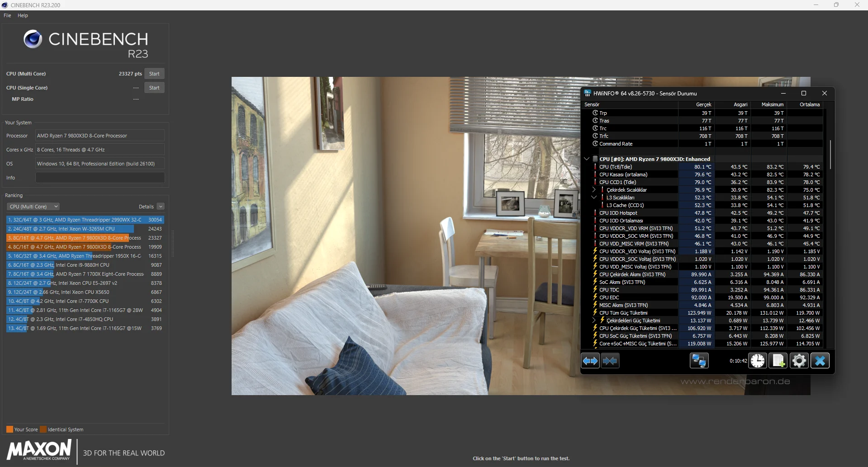Maximize the HWiNFO sensor window
This screenshot has height=467, width=868.
click(x=804, y=93)
